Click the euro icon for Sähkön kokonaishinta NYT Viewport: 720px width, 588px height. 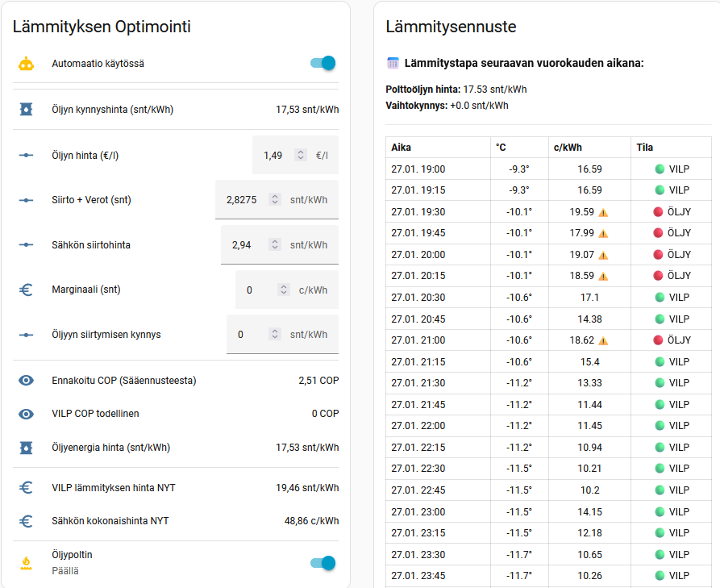click(x=26, y=521)
